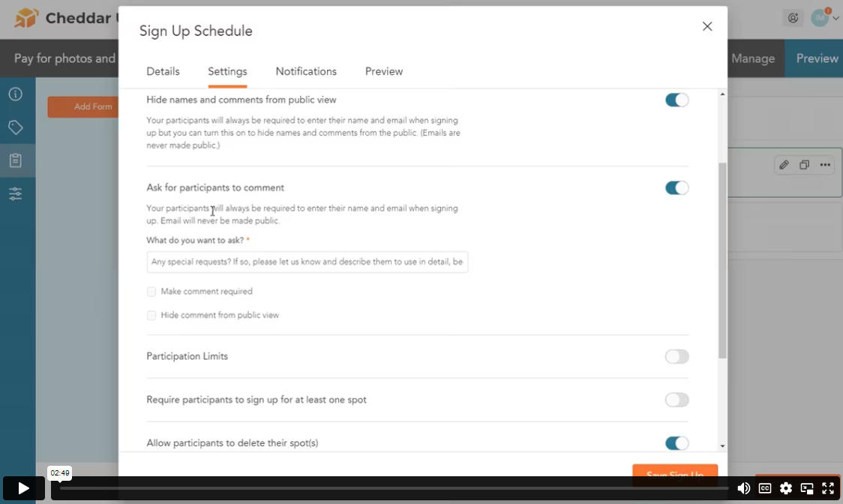Click the Add Form button
843x504 pixels.
[x=83, y=106]
